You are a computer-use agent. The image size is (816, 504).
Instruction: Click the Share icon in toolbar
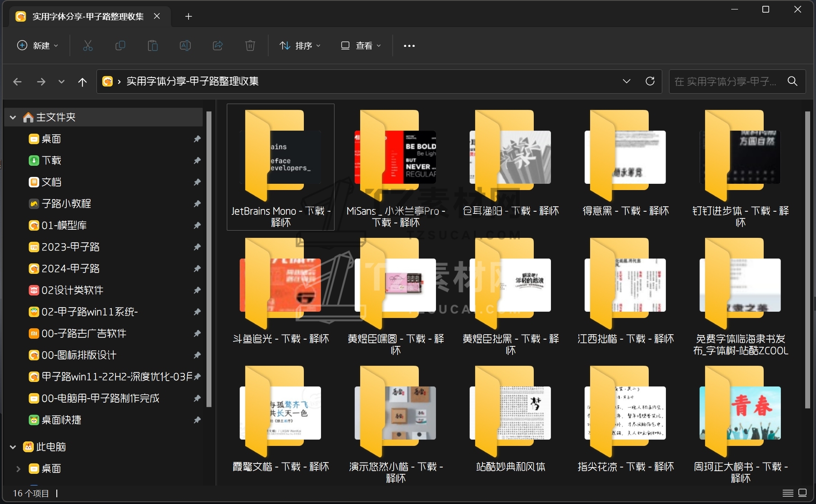[x=218, y=45]
